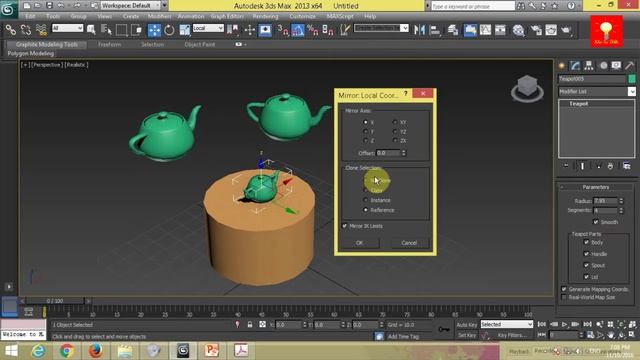Click the Selection Lock toggle icon
This screenshot has height=360, width=640.
(250, 324)
